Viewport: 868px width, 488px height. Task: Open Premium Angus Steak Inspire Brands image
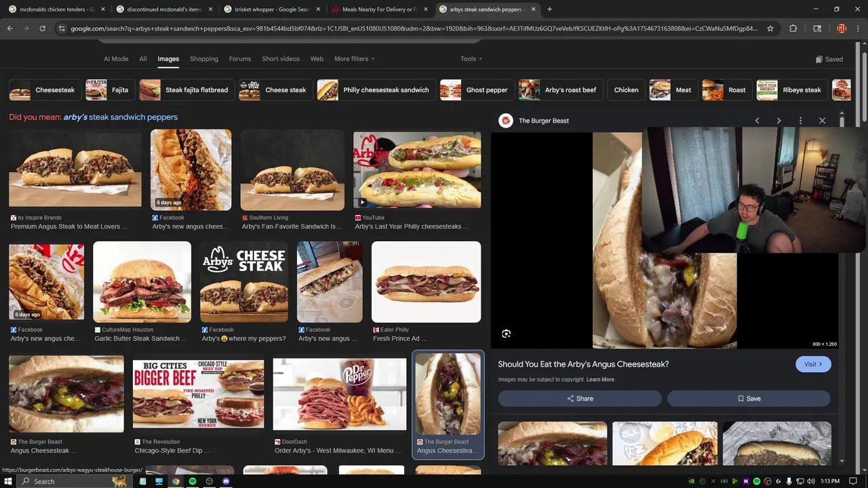click(x=75, y=169)
